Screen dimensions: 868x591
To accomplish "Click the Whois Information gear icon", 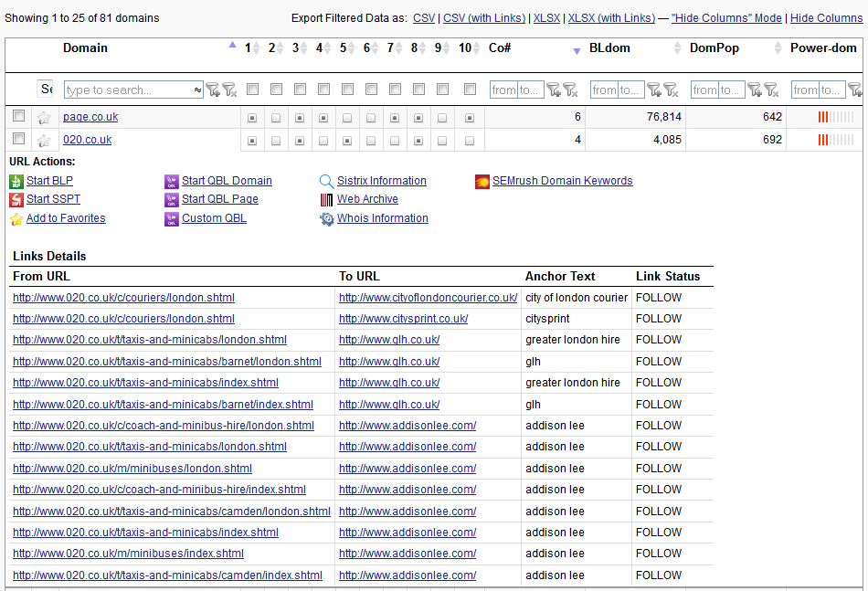I will pyautogui.click(x=326, y=219).
